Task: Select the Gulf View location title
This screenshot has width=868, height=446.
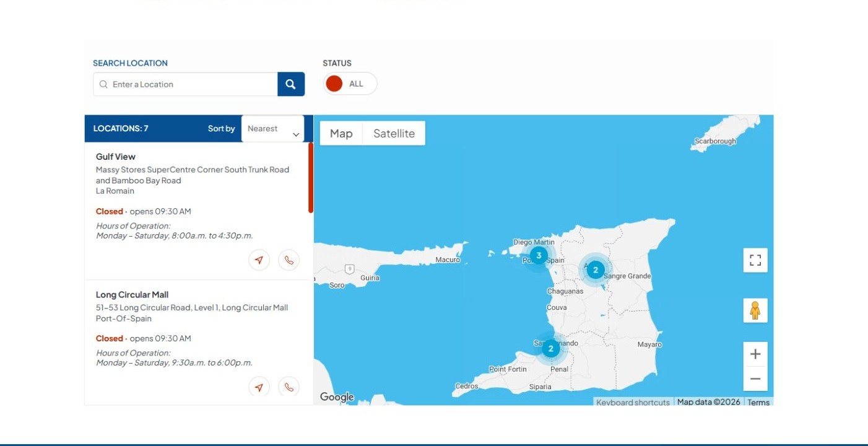Action: point(116,157)
